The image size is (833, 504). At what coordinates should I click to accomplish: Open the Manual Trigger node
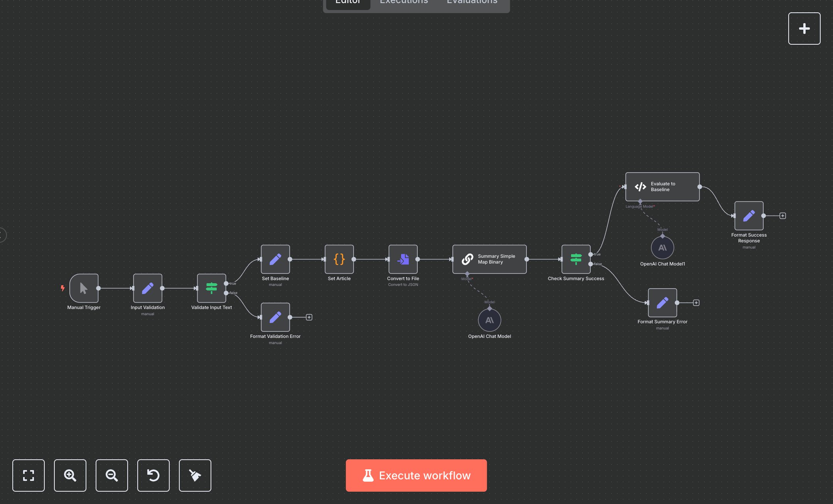coord(84,288)
